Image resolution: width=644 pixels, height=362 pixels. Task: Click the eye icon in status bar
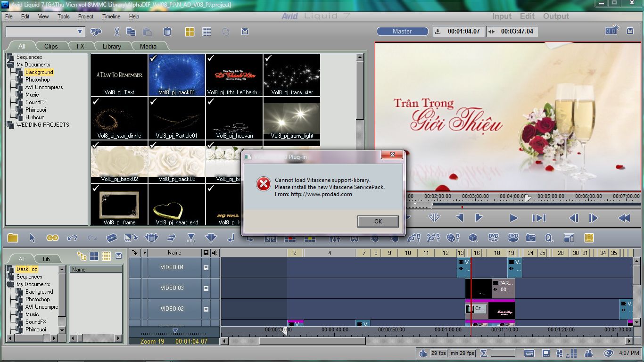(x=609, y=353)
